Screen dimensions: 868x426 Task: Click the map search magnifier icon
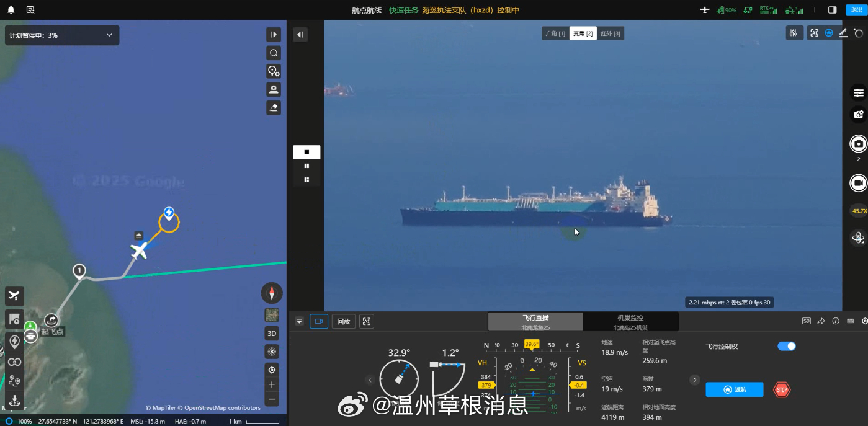[274, 53]
